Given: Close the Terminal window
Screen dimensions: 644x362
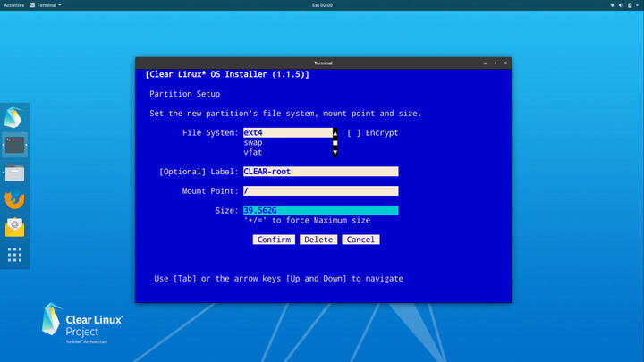Looking at the screenshot, I should pos(505,63).
